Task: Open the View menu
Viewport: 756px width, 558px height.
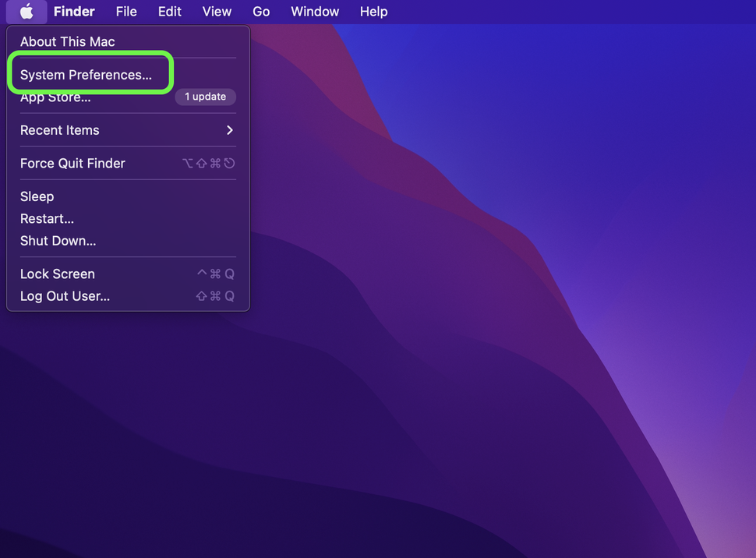Action: point(217,12)
